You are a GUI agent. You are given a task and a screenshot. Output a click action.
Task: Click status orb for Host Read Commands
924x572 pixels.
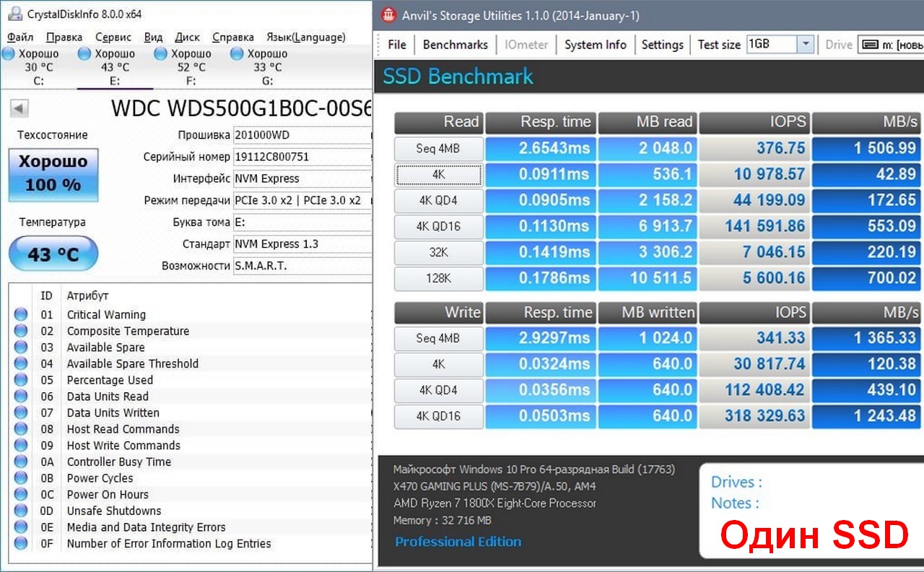21,429
